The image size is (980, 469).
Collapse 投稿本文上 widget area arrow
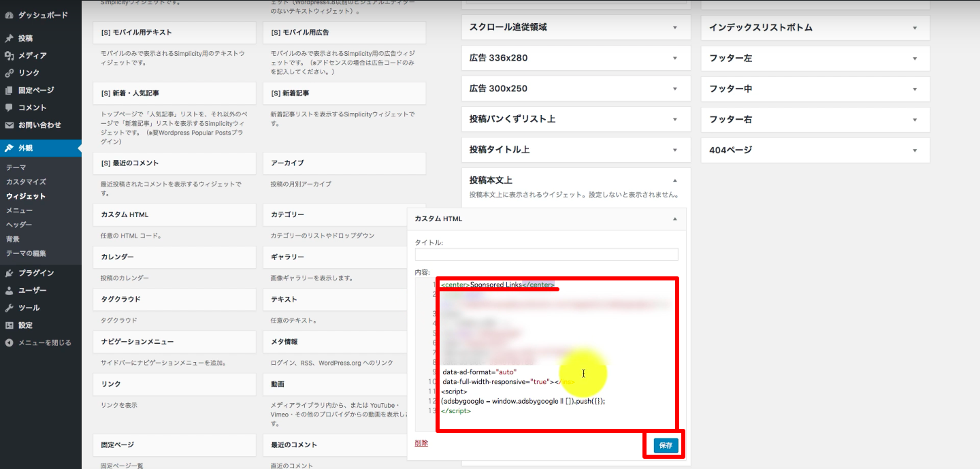tap(675, 180)
